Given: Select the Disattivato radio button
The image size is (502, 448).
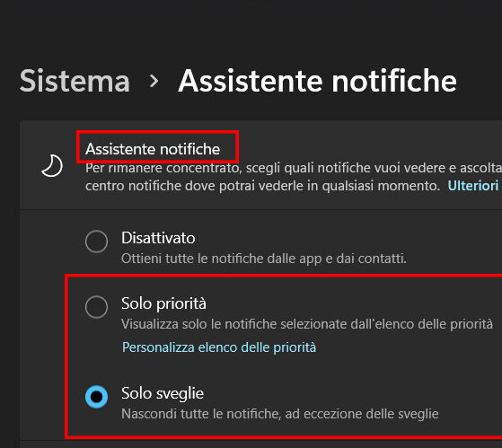Looking at the screenshot, I should coord(96,242).
